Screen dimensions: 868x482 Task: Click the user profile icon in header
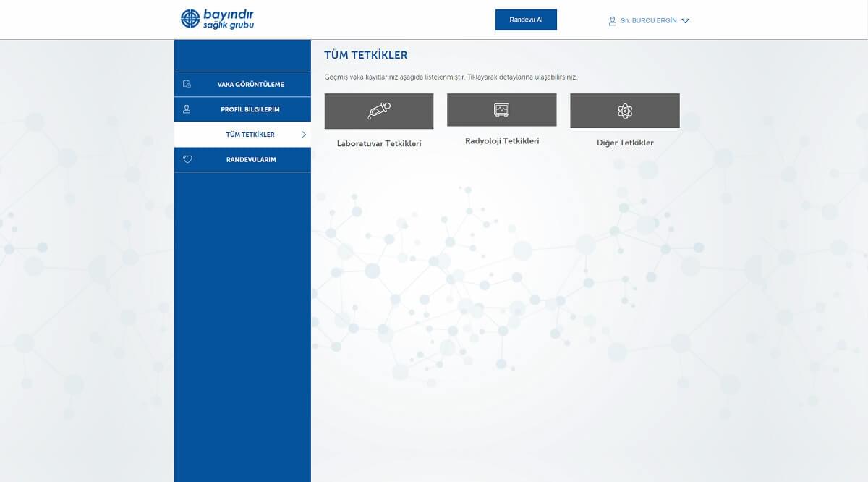(613, 21)
